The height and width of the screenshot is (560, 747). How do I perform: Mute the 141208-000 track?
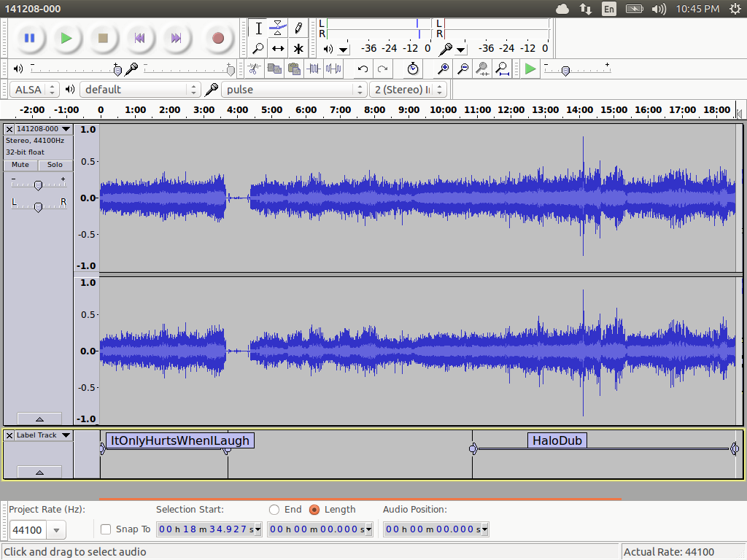20,165
